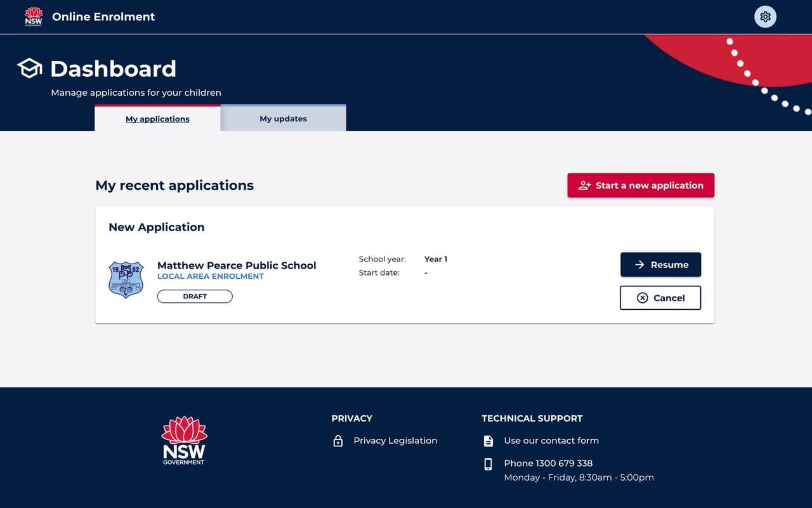812x508 pixels.
Task: Click the PRIVACY footer heading
Action: pos(352,418)
